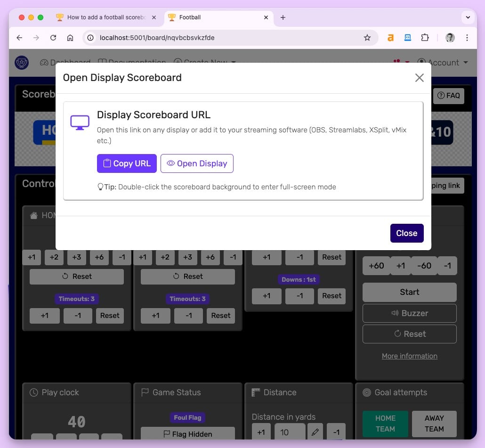Click the Copy URL button
The image size is (485, 448).
127,163
